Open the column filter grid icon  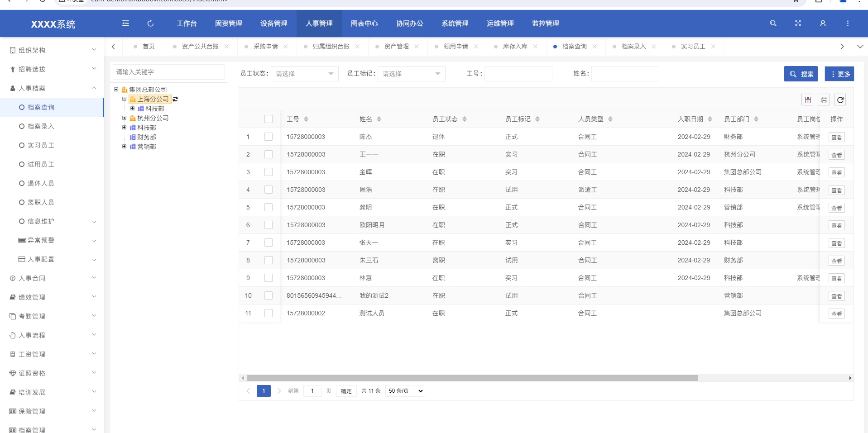(x=808, y=100)
